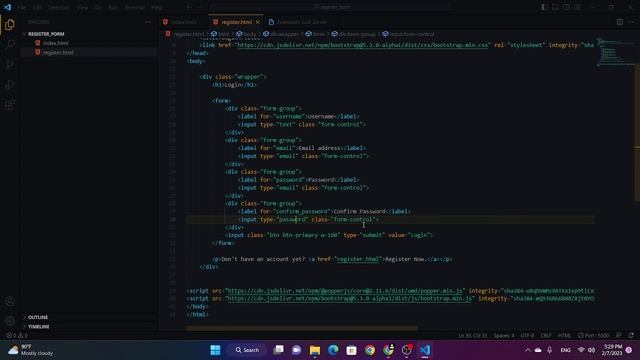Click the Live Server Port status item
The image size is (640, 360).
pyautogui.click(x=593, y=336)
